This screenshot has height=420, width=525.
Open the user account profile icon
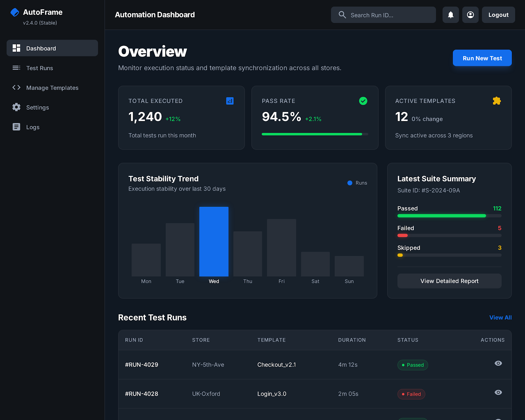tap(470, 15)
